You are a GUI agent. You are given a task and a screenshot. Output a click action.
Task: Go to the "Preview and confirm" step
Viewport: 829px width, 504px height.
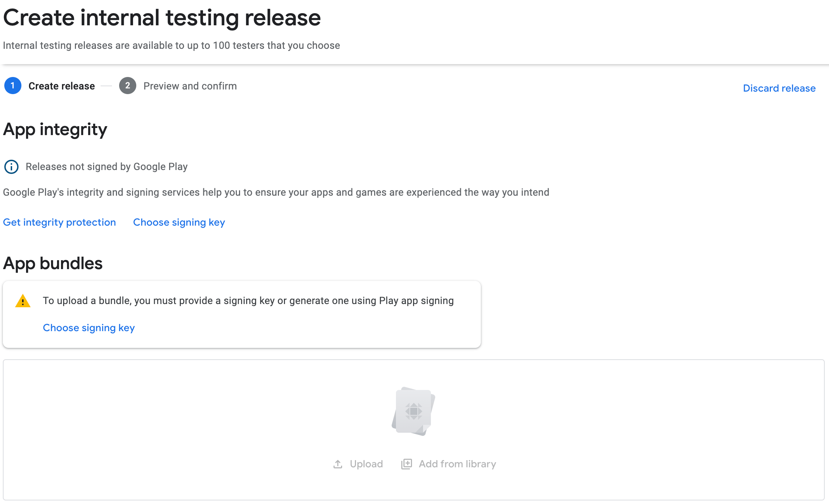190,86
